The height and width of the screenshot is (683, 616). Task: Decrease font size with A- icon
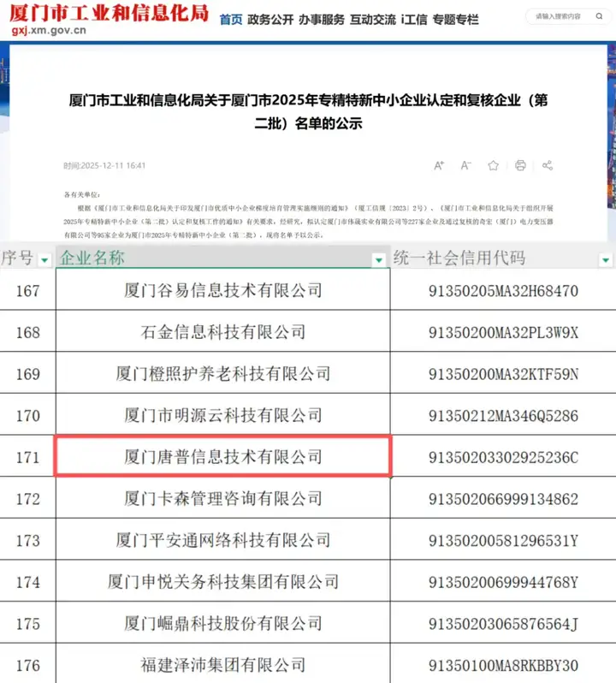pos(465,165)
